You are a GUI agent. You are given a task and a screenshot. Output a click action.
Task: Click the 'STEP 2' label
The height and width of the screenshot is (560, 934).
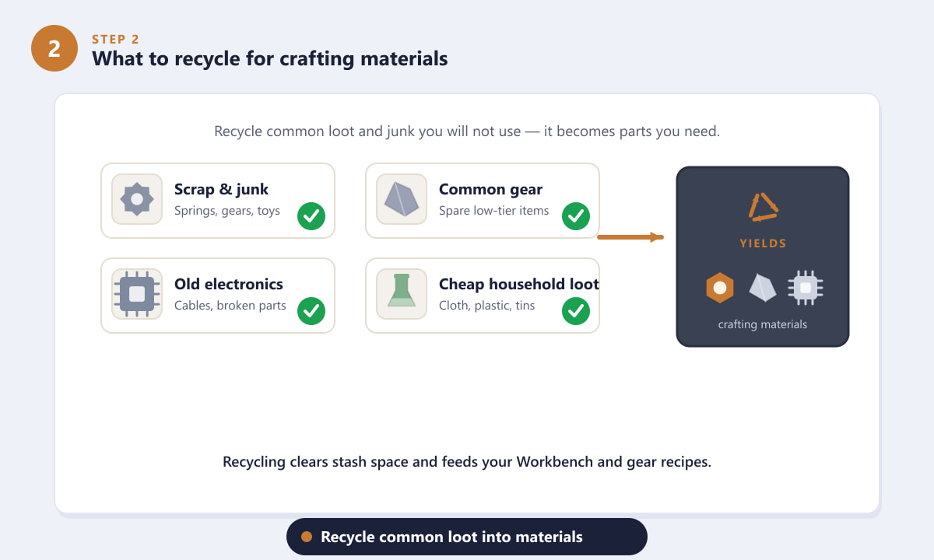tap(116, 39)
